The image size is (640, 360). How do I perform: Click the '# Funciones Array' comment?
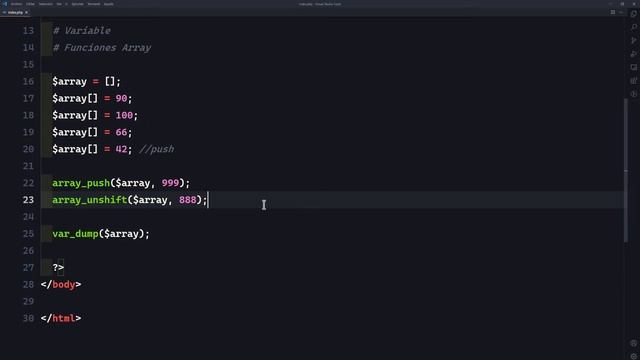(x=102, y=47)
